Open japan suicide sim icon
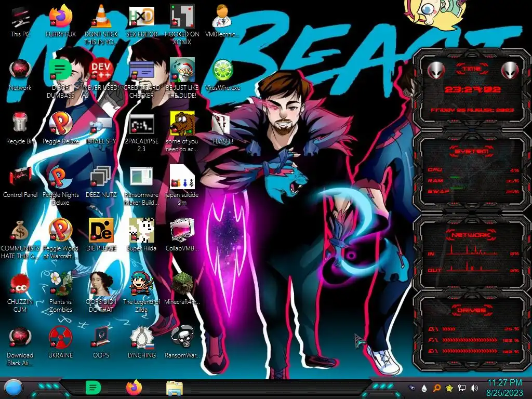The width and height of the screenshot is (532, 399). (182, 177)
